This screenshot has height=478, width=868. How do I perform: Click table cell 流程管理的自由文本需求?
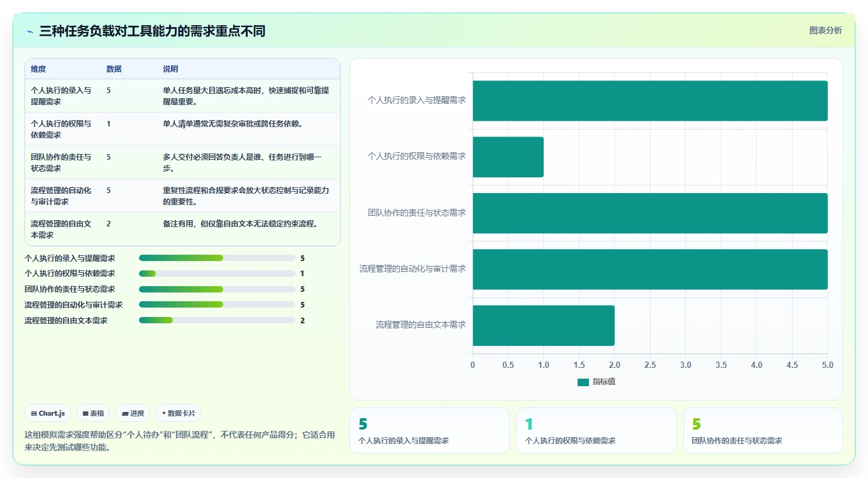coord(61,229)
